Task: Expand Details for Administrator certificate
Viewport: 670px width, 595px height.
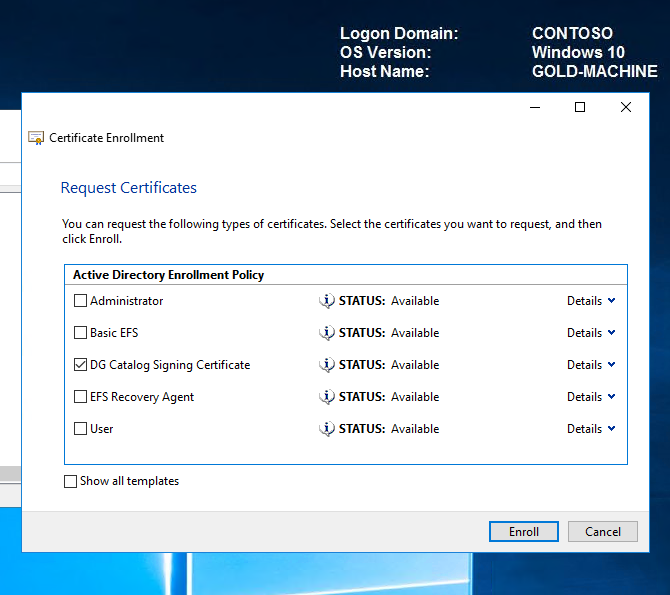Action: click(591, 301)
